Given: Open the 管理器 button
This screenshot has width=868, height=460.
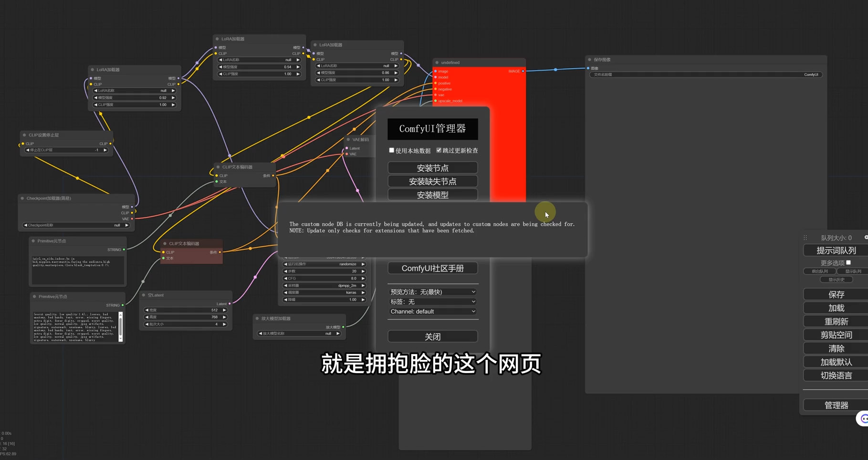Looking at the screenshot, I should point(836,405).
